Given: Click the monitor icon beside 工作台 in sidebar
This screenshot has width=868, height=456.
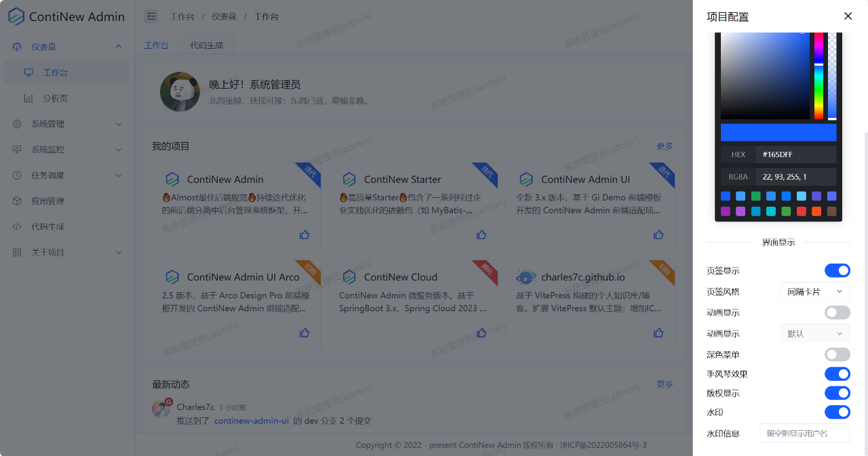Looking at the screenshot, I should coord(28,72).
